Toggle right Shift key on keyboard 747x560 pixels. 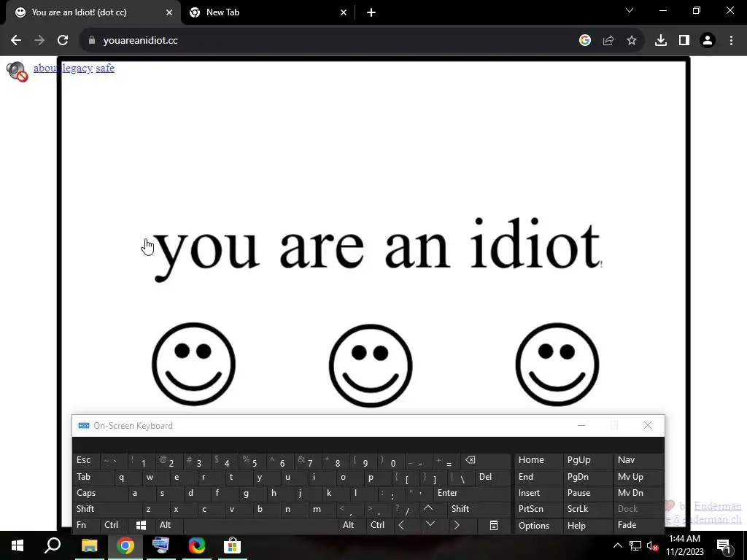(479, 508)
